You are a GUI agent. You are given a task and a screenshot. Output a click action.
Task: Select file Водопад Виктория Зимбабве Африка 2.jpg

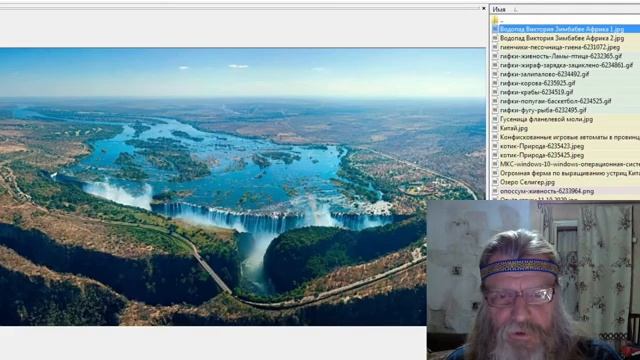(x=562, y=38)
